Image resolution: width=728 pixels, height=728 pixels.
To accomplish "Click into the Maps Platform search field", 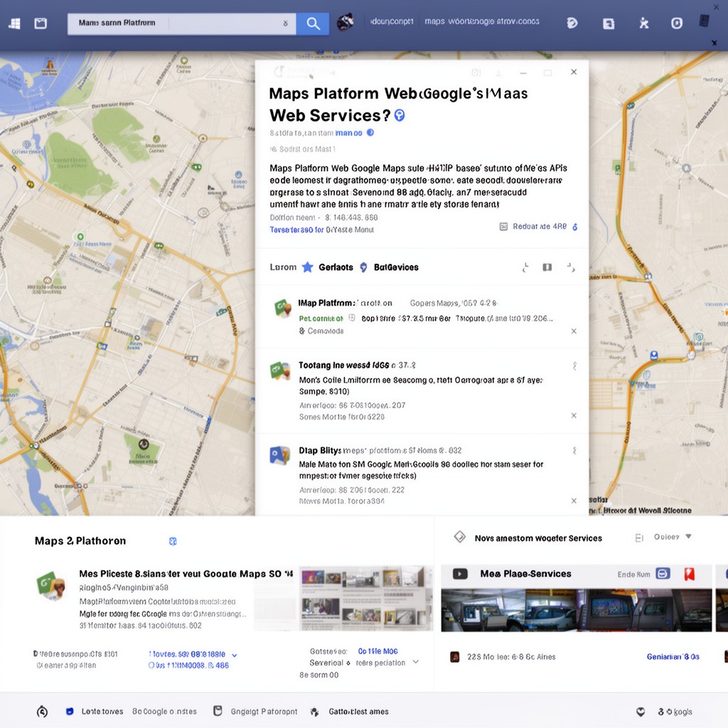I will click(181, 23).
